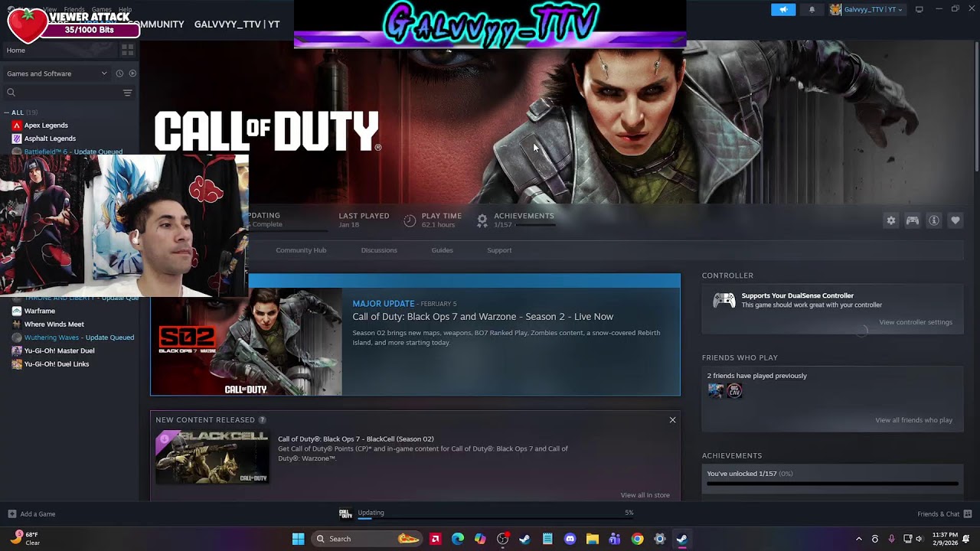Select Warframe in the library list
Screen dimensions: 980x551
[x=40, y=311]
